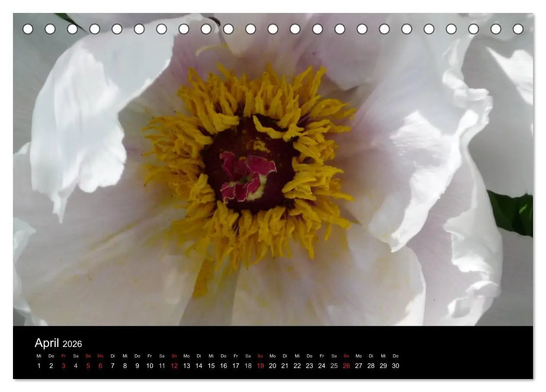Viewport: 546px width, 392px height.
Task: Click the gray Saturday date 25
Action: 334,366
